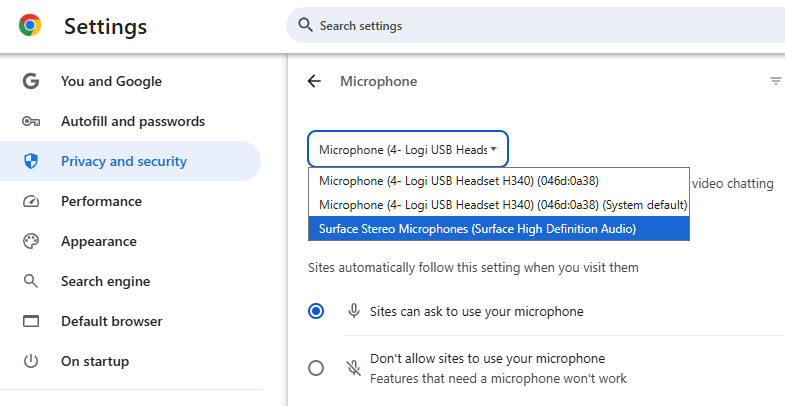Viewport: 785px width, 406px height.
Task: Open Privacy and security section
Action: (130, 161)
